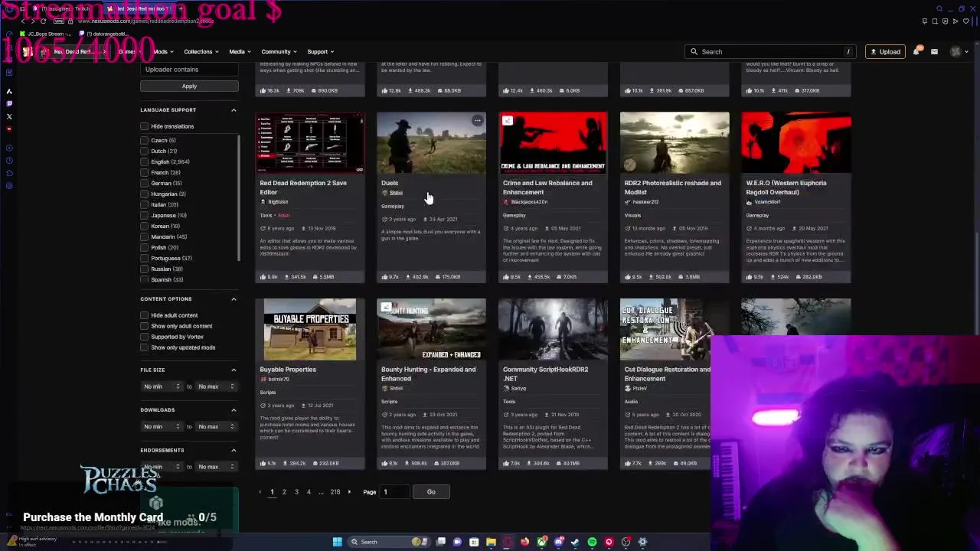The height and width of the screenshot is (551, 980).
Task: Go to next results page arrow
Action: coord(349,492)
